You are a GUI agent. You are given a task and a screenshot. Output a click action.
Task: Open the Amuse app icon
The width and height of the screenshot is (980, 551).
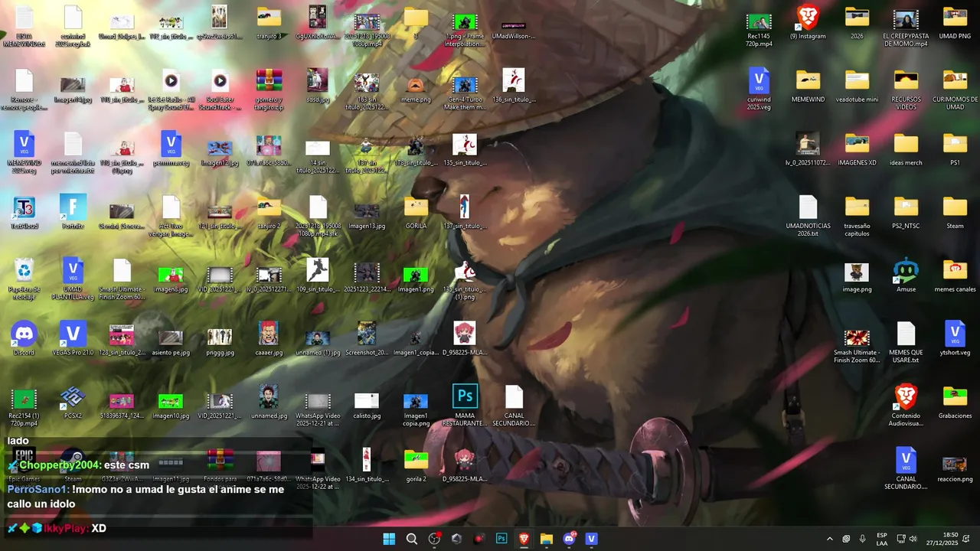click(906, 276)
